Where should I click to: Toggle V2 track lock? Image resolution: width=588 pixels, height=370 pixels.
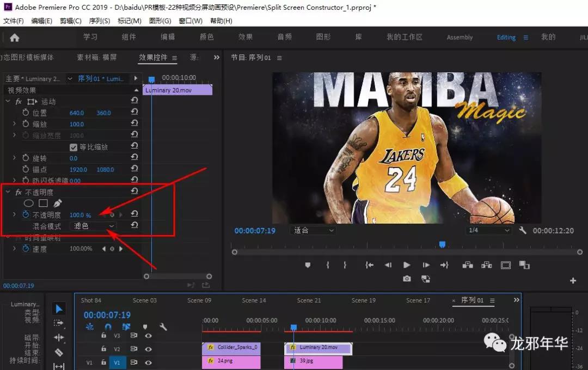tap(103, 349)
